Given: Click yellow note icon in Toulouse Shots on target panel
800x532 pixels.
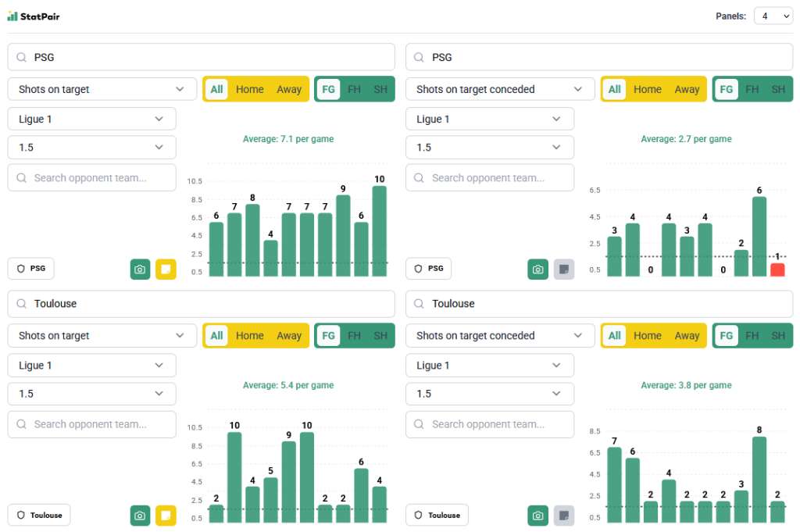Looking at the screenshot, I should click(166, 516).
